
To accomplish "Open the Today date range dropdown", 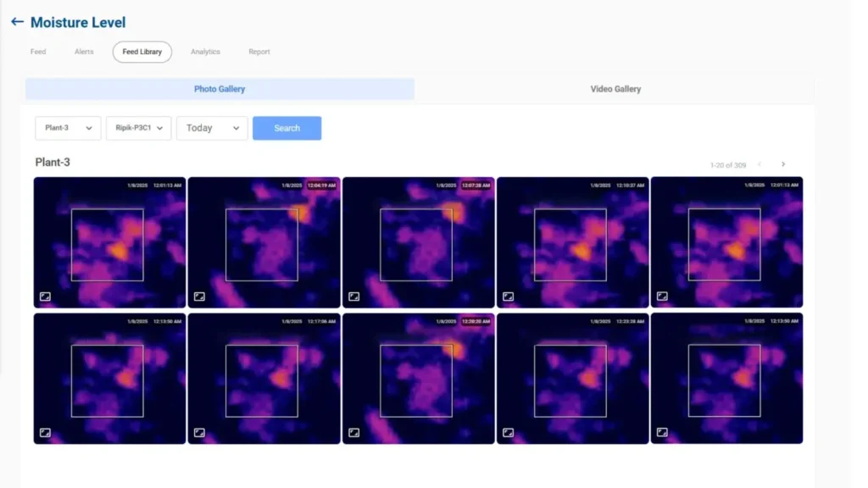I will (x=212, y=128).
